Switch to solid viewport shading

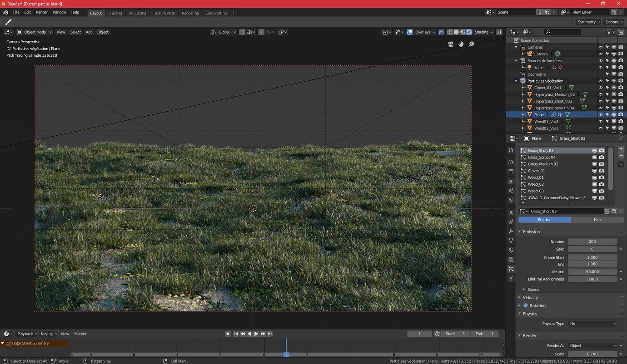456,32
